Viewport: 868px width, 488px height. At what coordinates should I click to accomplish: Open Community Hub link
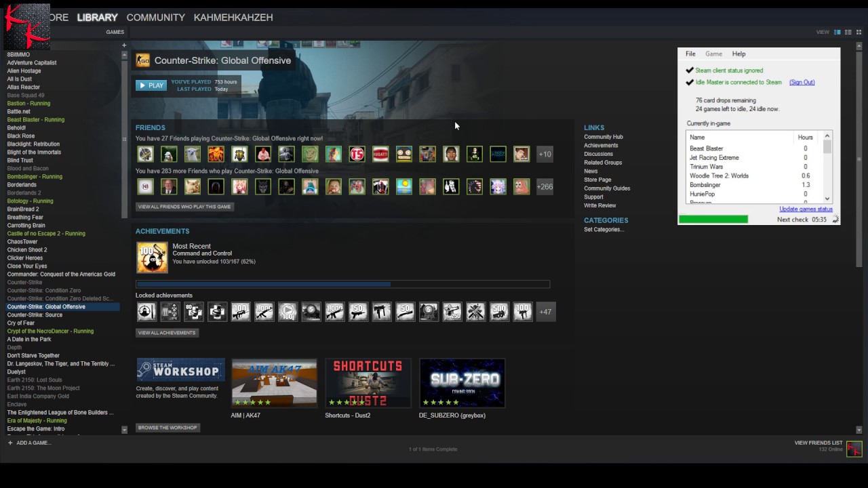pyautogui.click(x=604, y=137)
